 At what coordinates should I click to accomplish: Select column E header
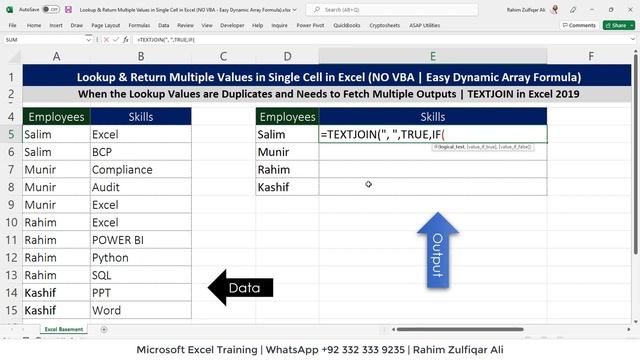pyautogui.click(x=433, y=56)
